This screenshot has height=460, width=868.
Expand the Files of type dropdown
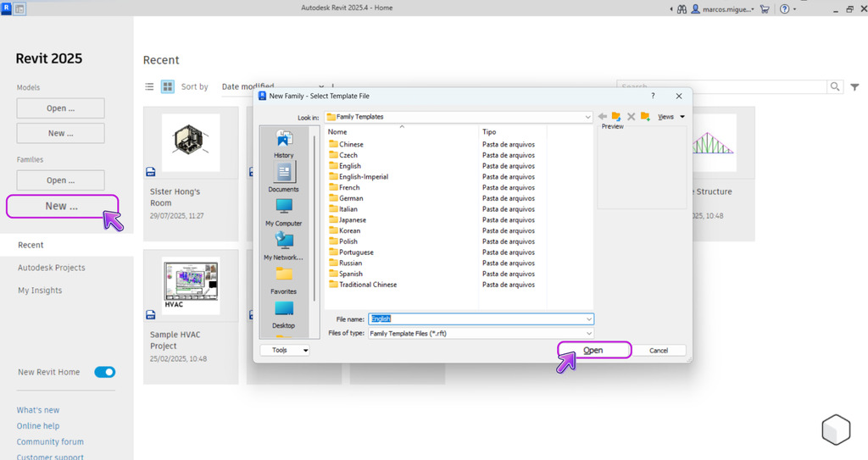(x=589, y=333)
